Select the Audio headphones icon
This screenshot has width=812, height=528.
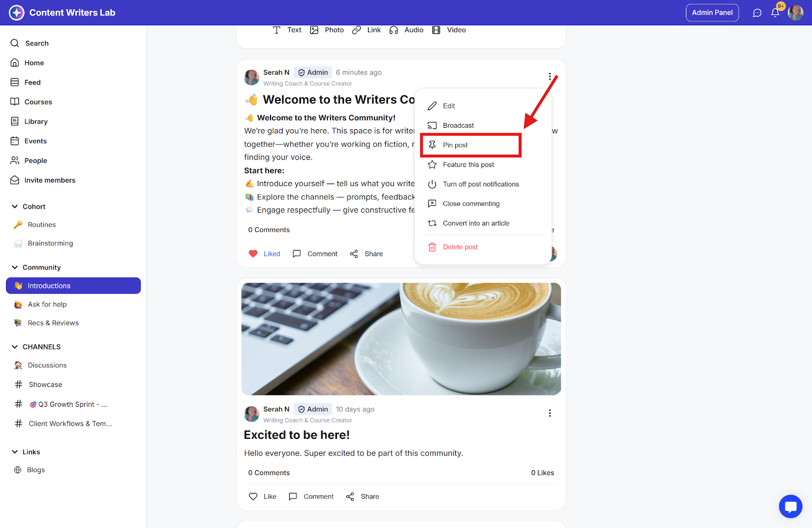click(x=394, y=30)
